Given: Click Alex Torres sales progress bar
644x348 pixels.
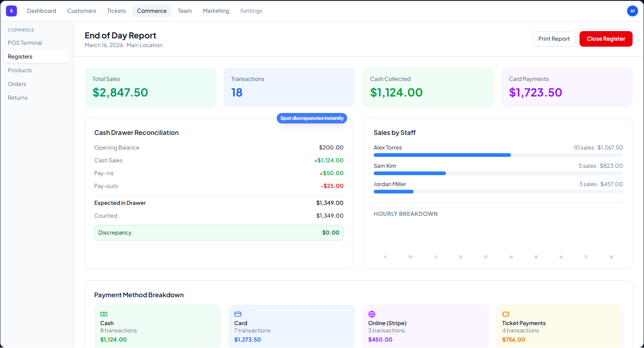Looking at the screenshot, I should pos(498,155).
